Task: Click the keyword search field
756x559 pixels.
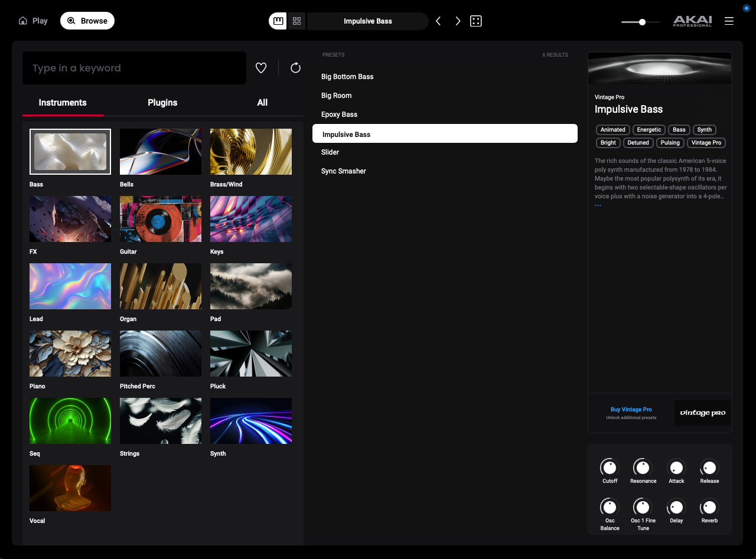Action: (134, 68)
